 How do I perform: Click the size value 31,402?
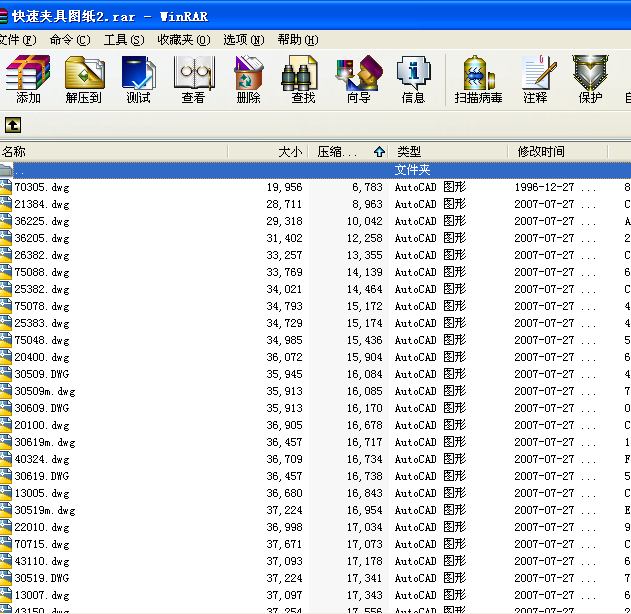click(284, 238)
